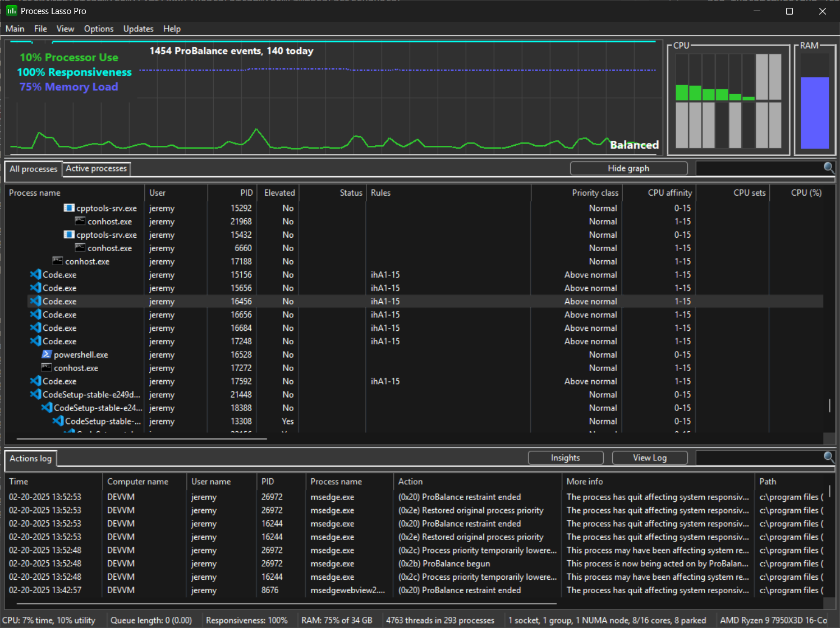The height and width of the screenshot is (628, 840).
Task: Sort by CPU affinity column header
Action: coord(660,192)
